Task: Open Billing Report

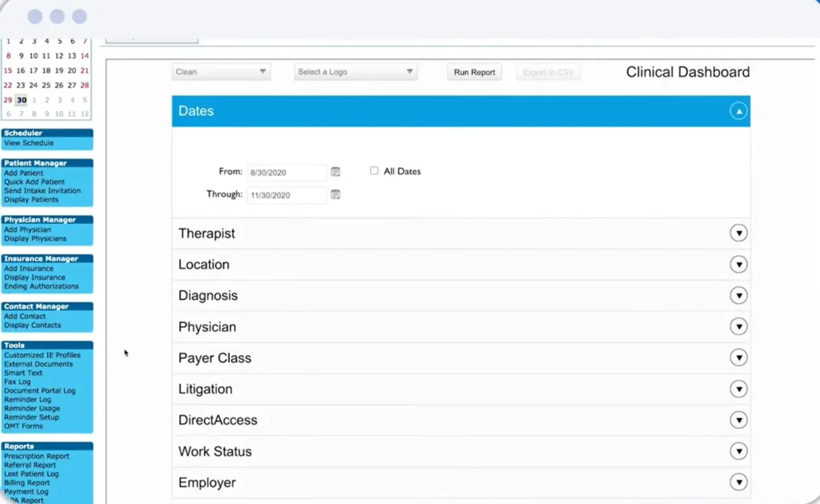Action: coord(26,482)
